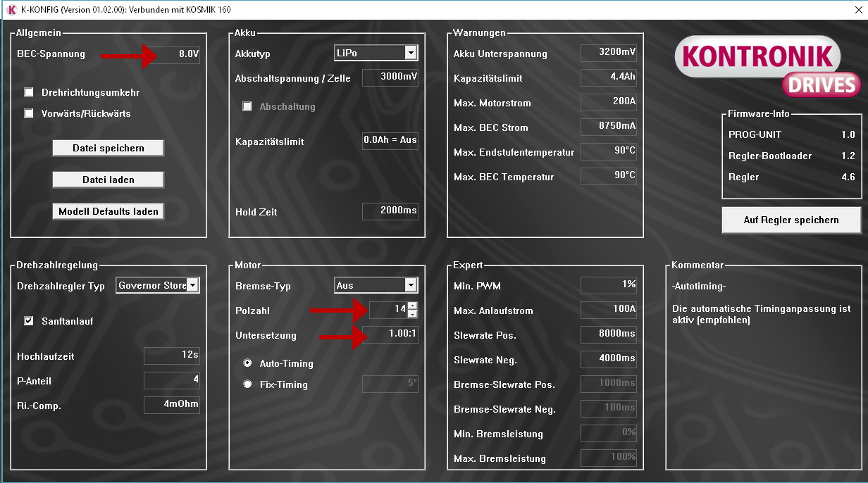
Task: Uncheck the Sanftanlauf option
Action: 29,321
